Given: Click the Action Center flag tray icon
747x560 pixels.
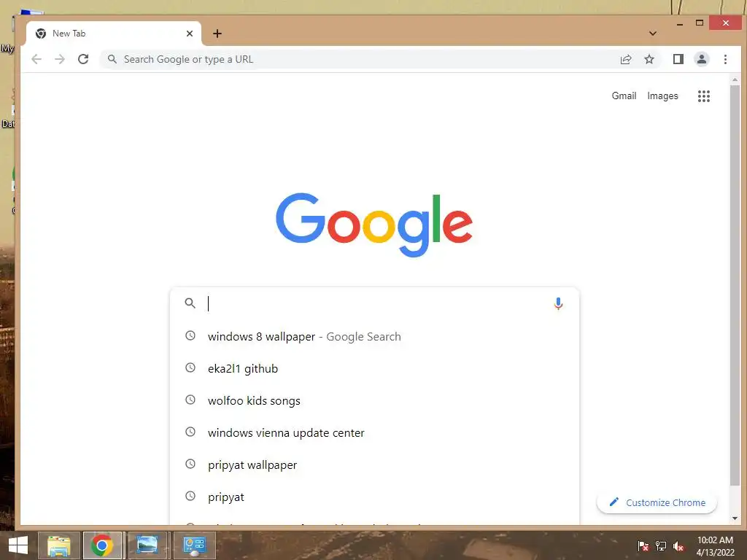Looking at the screenshot, I should 643,545.
